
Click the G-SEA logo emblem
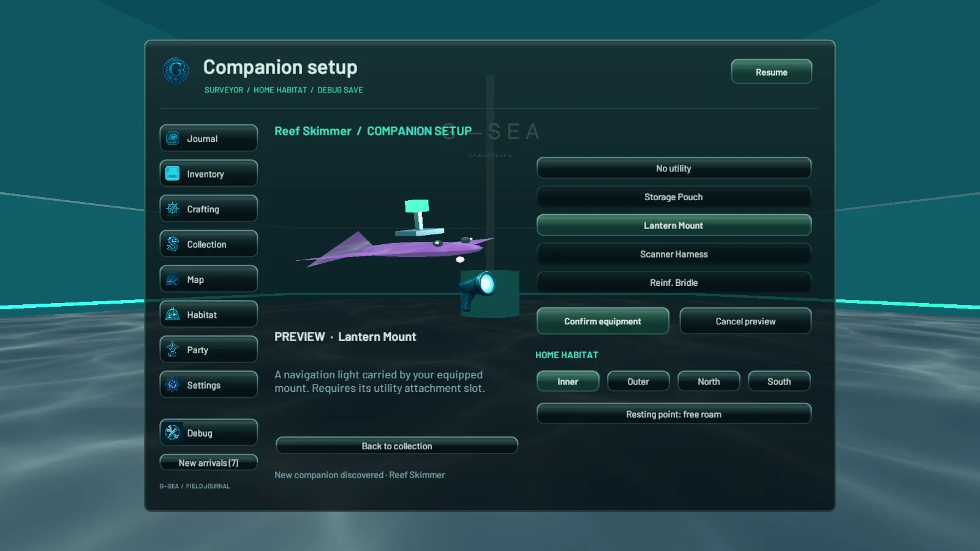coord(176,70)
